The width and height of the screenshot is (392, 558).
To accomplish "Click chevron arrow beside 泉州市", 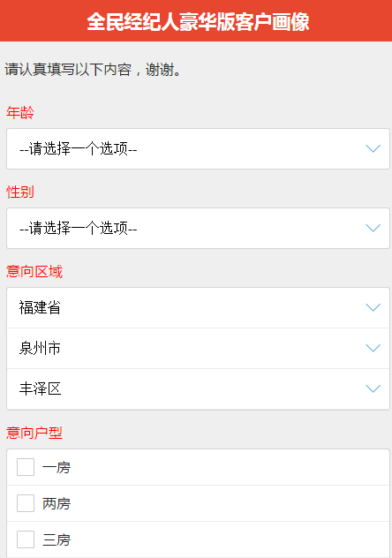I will click(x=373, y=348).
